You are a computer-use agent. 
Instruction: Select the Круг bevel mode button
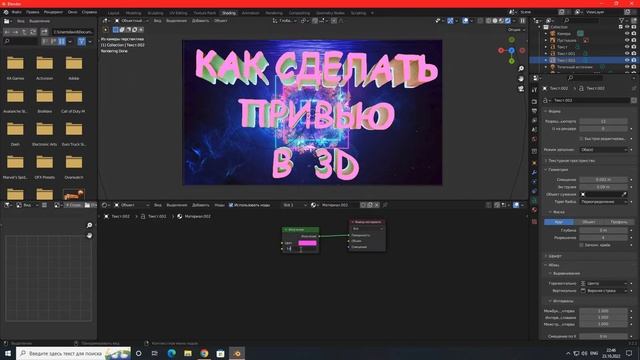[x=559, y=222]
